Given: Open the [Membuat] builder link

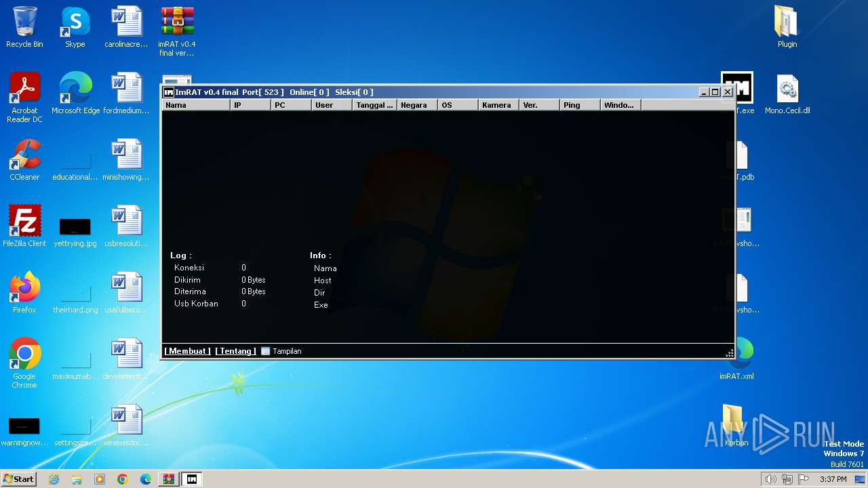Looking at the screenshot, I should click(x=188, y=351).
